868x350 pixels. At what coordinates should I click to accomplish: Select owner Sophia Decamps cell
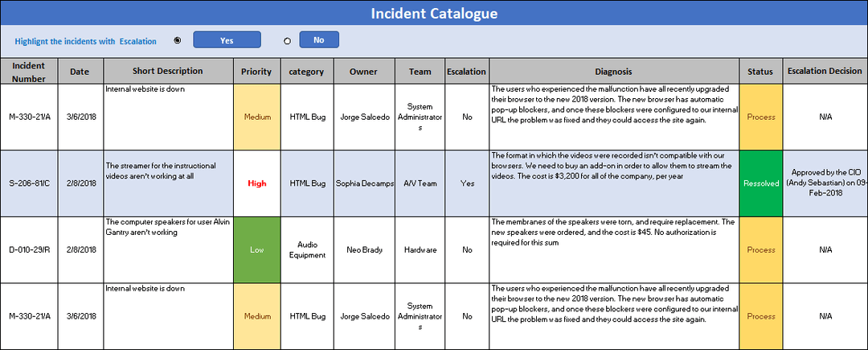point(363,183)
